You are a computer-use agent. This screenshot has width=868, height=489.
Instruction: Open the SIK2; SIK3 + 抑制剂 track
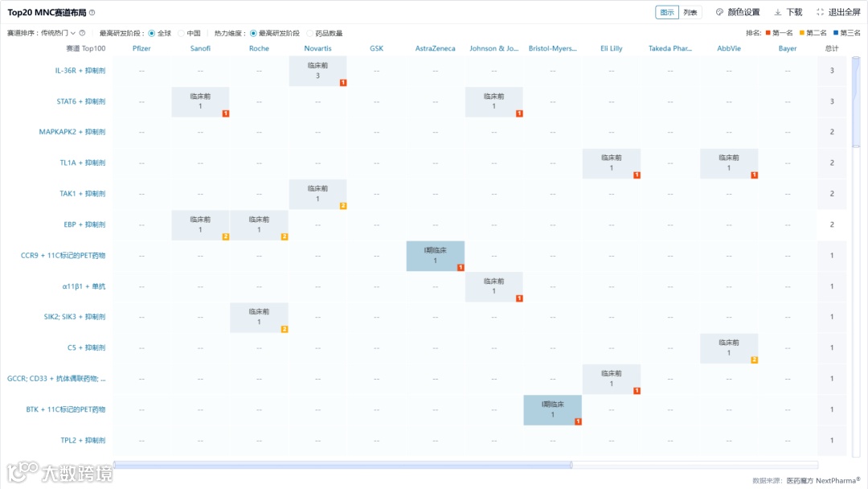75,317
